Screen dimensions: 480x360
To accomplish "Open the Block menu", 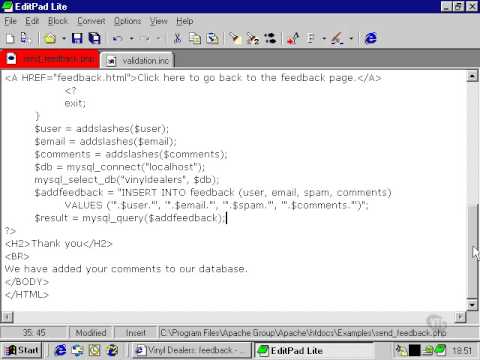I will point(58,21).
